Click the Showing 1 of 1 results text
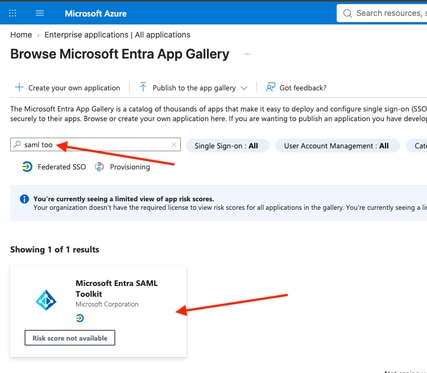This screenshot has height=373, width=427. click(55, 250)
